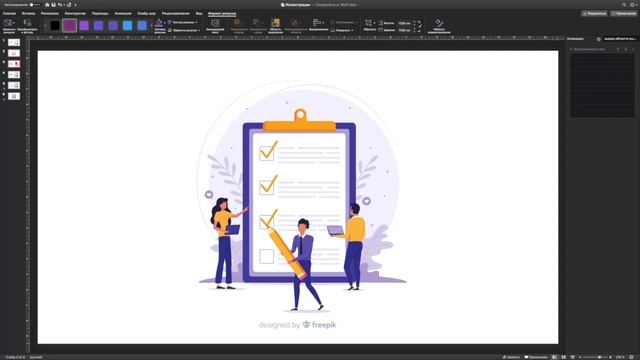Open the Анимация ribbon tab
640x360 pixels.
(x=123, y=13)
